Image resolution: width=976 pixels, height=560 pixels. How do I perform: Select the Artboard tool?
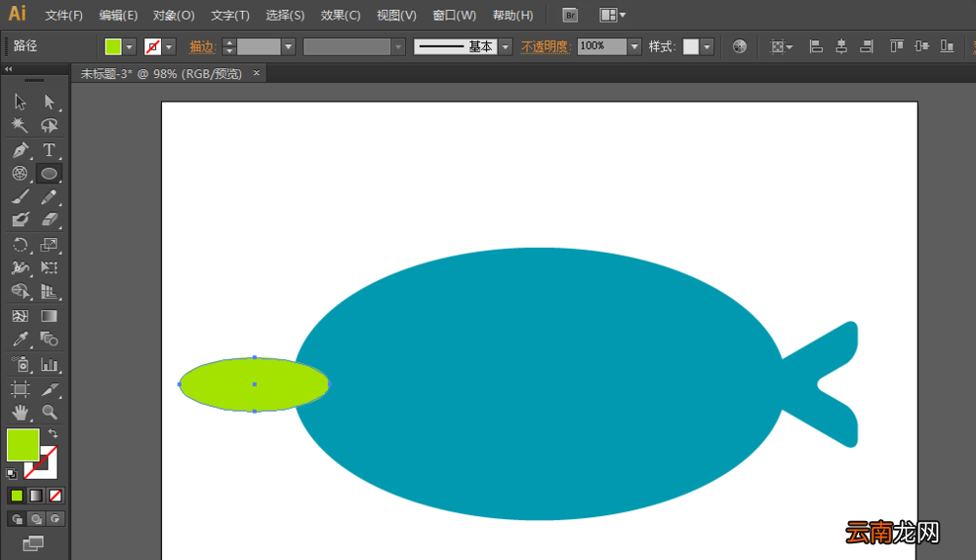(20, 389)
